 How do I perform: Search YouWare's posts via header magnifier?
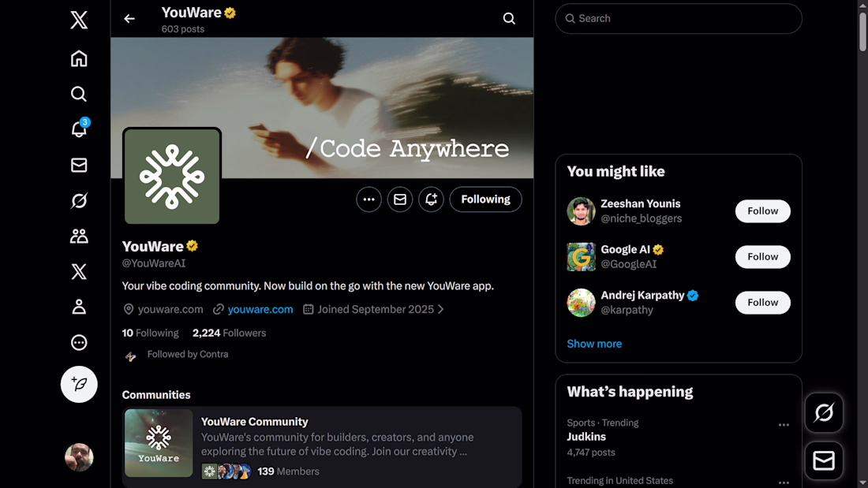pos(509,19)
